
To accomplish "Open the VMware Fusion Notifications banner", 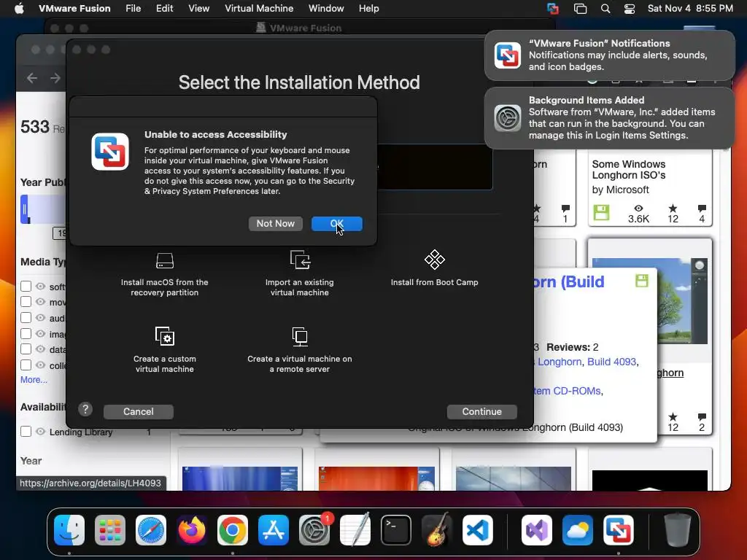I will (609, 55).
